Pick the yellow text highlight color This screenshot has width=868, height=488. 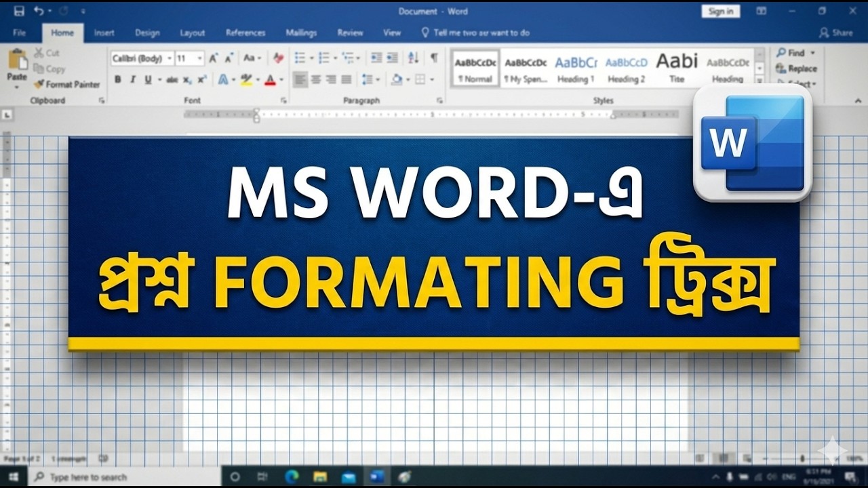[x=246, y=80]
